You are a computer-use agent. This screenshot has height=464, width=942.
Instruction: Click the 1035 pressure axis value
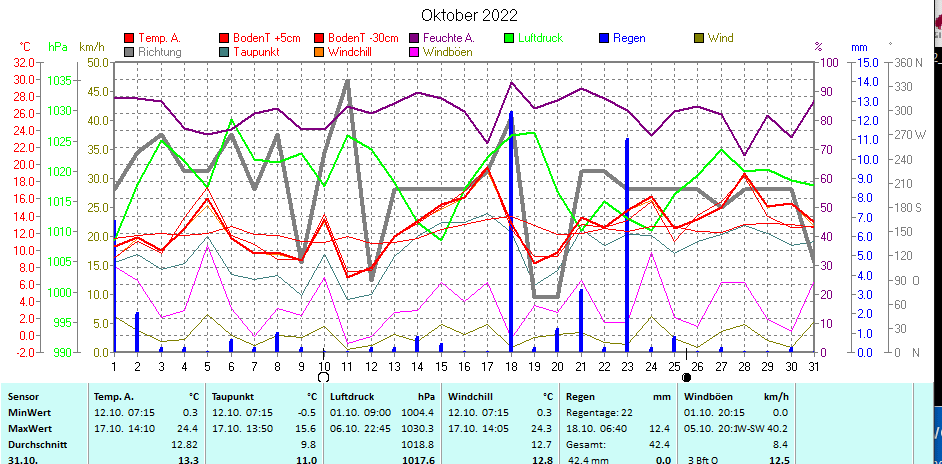tap(59, 81)
